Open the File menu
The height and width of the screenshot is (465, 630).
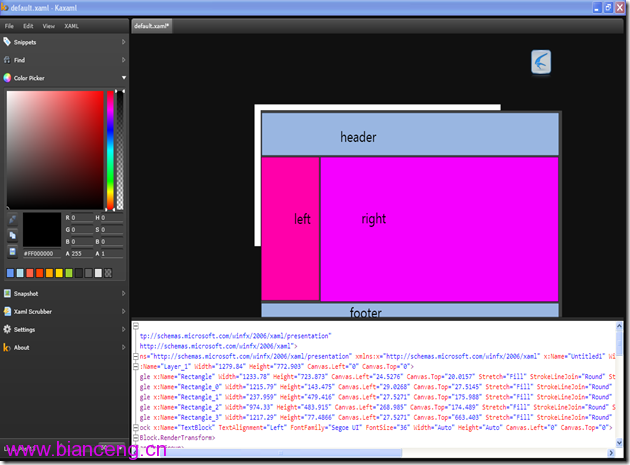tap(9, 26)
